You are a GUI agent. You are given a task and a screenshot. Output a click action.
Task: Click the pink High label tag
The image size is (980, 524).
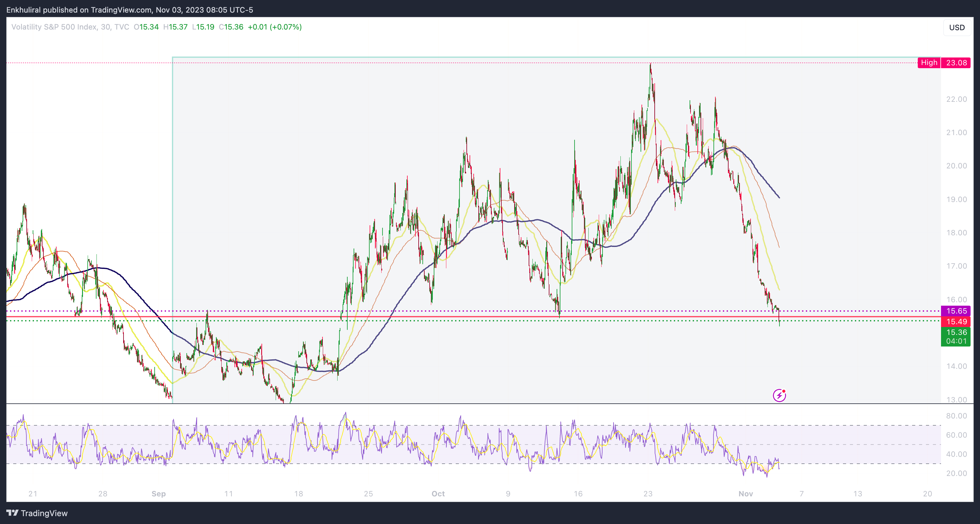(x=929, y=63)
